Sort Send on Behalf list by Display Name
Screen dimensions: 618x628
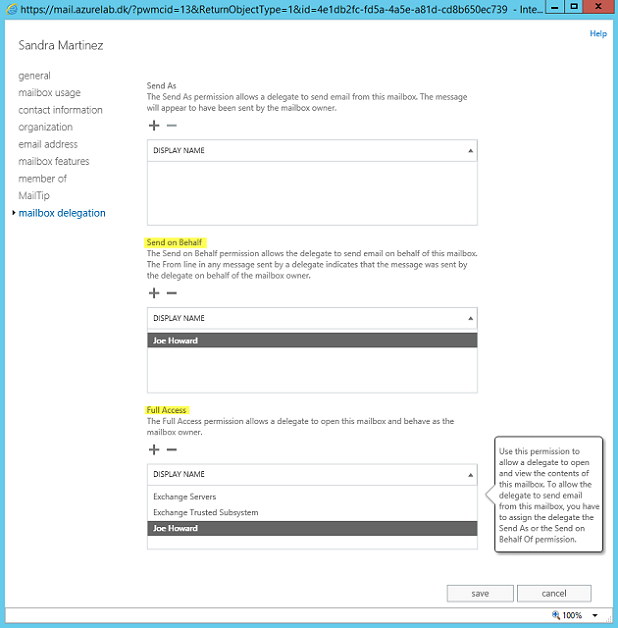coord(312,318)
